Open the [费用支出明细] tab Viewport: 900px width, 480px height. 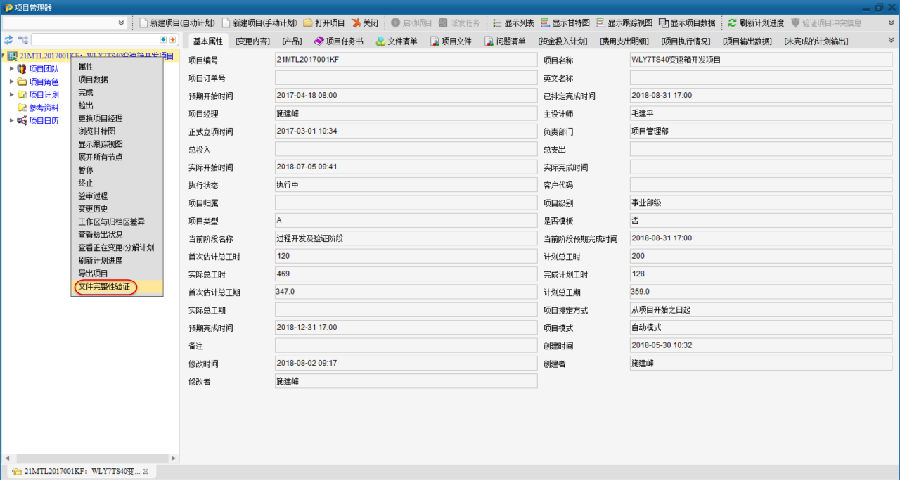click(x=624, y=41)
